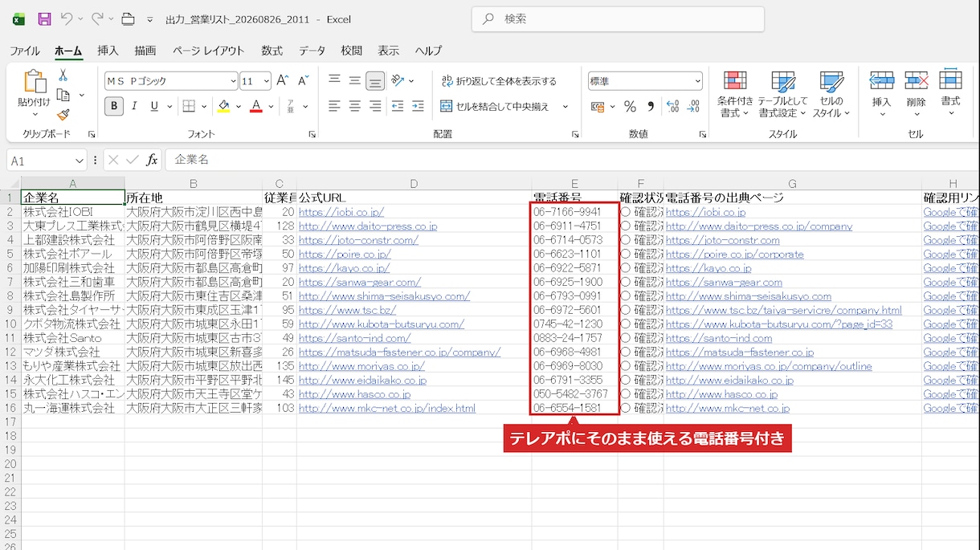
Task: Open the font size dropdown
Action: [267, 81]
